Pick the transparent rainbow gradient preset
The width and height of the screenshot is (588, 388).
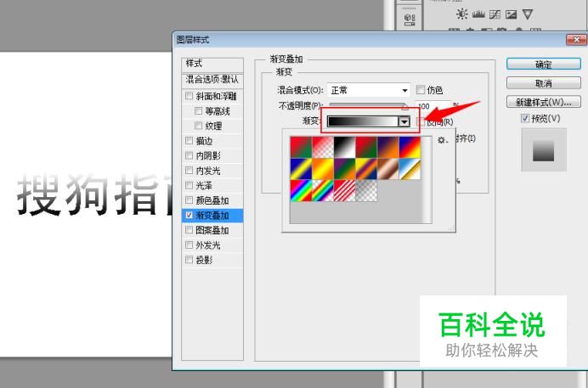coord(323,191)
